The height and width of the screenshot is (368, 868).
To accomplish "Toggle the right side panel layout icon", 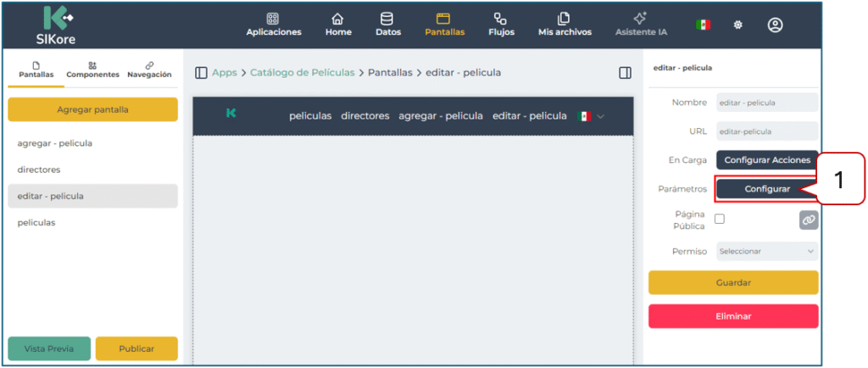I will (x=626, y=73).
